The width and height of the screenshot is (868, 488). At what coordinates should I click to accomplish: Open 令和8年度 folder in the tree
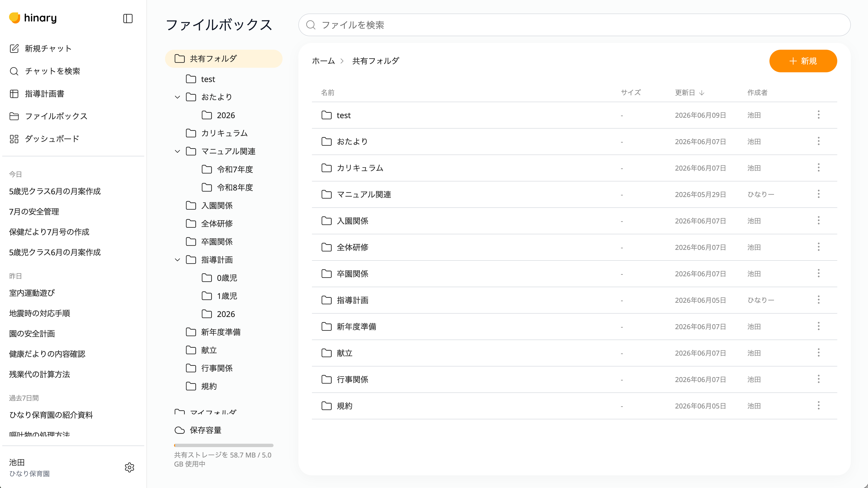pyautogui.click(x=227, y=188)
